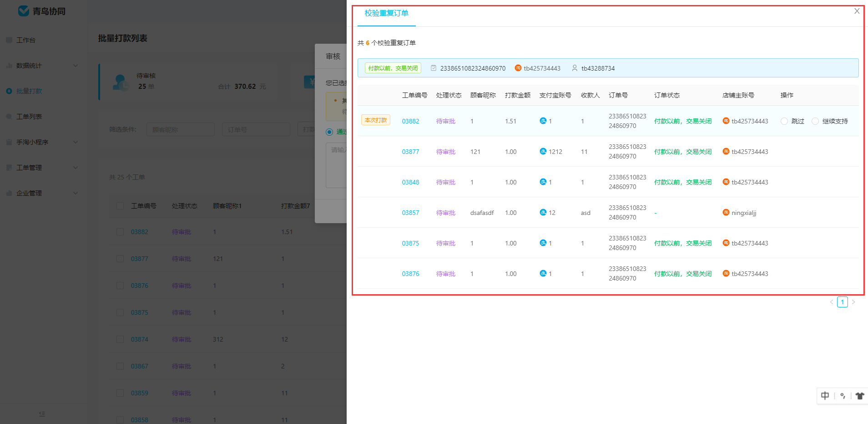Click the 批量打款 sidebar icon
The image size is (868, 424).
(x=9, y=91)
